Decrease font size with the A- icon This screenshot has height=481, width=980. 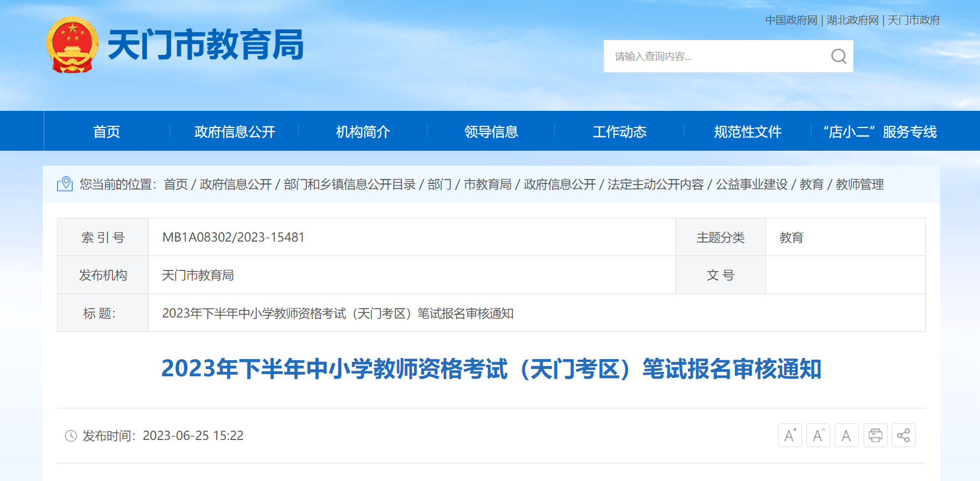(x=818, y=435)
